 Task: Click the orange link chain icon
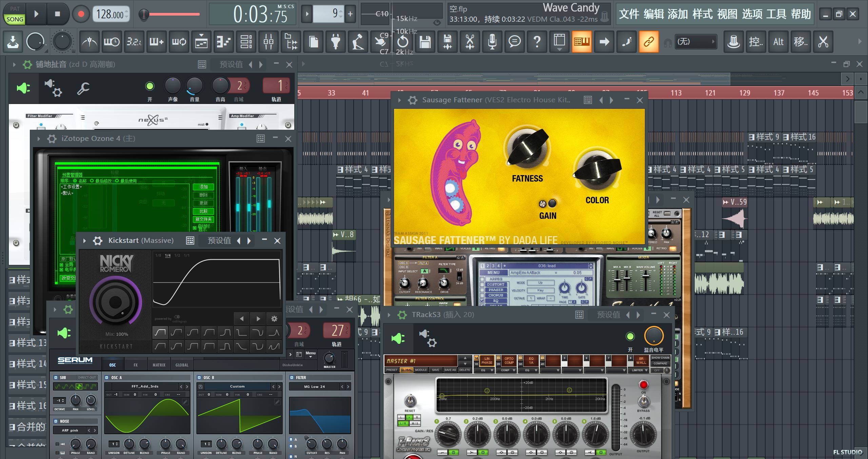pos(649,42)
